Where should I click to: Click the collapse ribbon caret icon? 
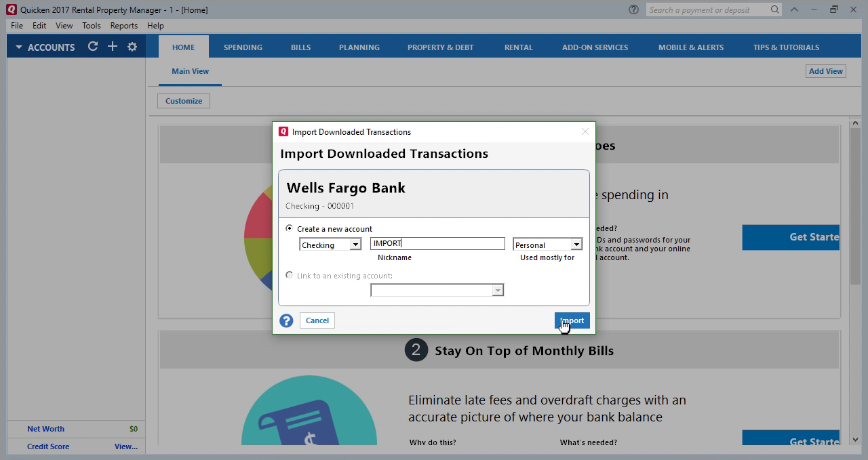794,9
